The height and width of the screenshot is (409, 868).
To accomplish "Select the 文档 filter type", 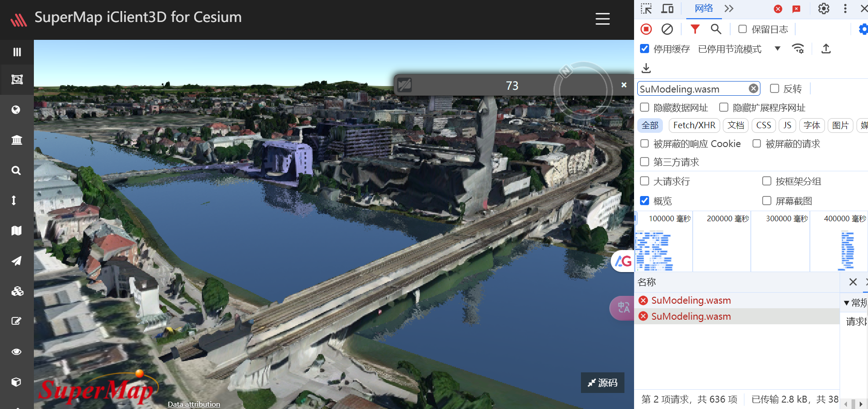I will [736, 125].
